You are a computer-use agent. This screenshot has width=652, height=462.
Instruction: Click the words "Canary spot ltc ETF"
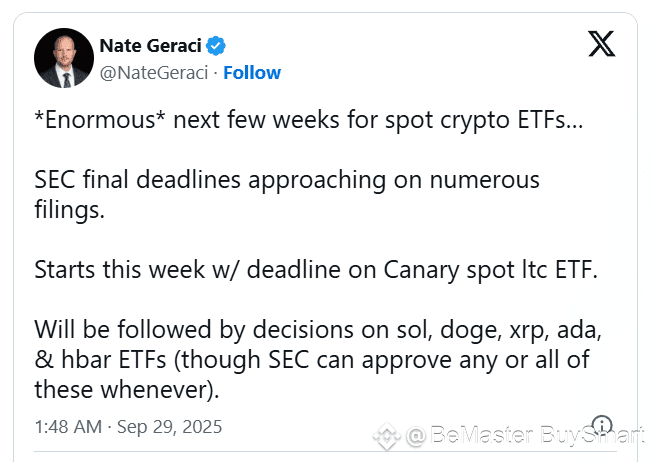(490, 270)
